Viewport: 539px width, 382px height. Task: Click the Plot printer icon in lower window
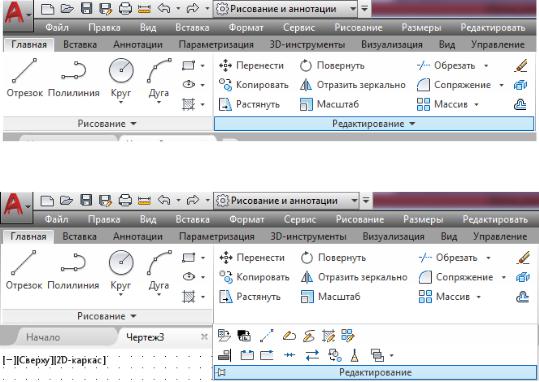(x=125, y=200)
